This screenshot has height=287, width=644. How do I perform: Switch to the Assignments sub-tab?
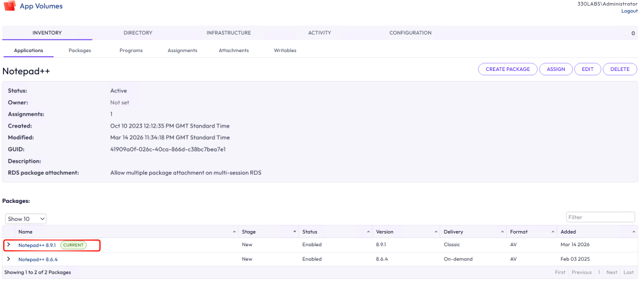coord(182,50)
